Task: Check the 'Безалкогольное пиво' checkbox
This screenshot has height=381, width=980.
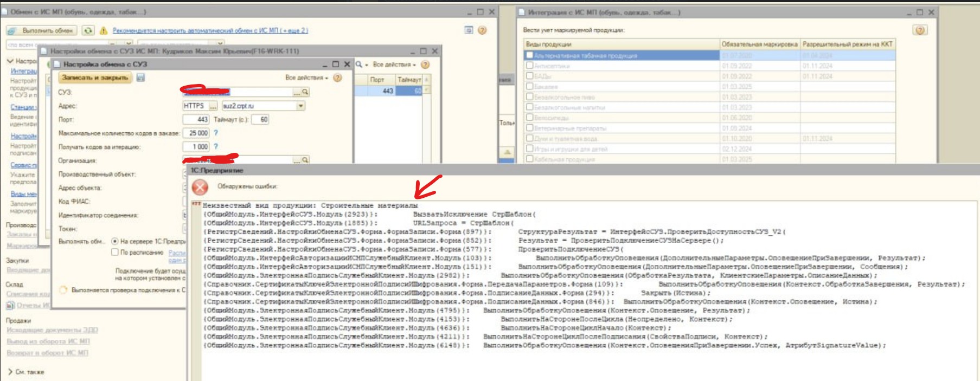Action: 529,96
